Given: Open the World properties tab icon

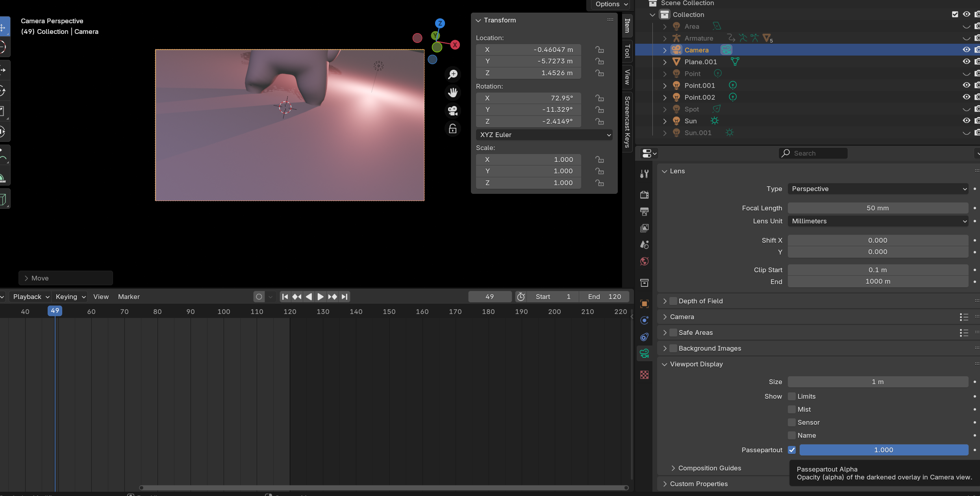Looking at the screenshot, I should click(645, 261).
